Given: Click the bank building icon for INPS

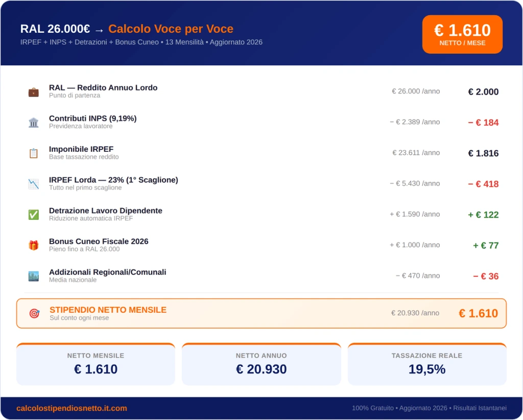Looking at the screenshot, I should coord(33,123).
